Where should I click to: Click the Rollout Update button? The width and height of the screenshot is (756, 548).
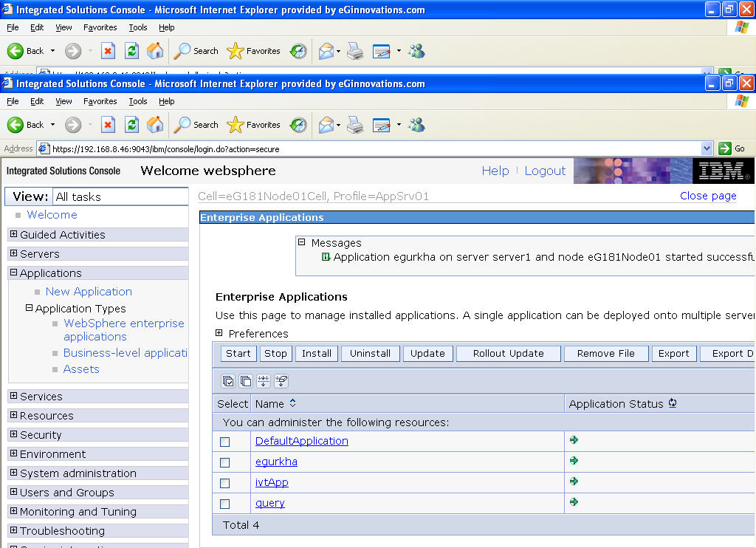click(x=508, y=354)
